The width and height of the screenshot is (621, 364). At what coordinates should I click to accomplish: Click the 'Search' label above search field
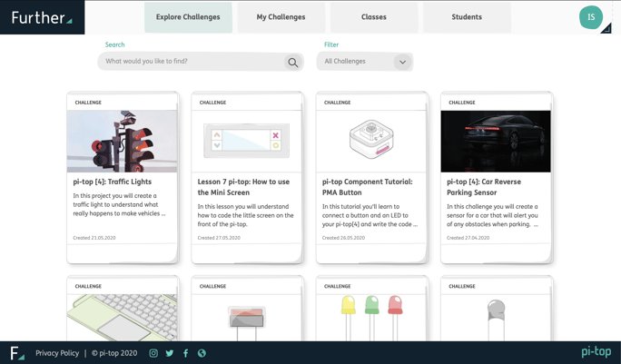point(115,44)
